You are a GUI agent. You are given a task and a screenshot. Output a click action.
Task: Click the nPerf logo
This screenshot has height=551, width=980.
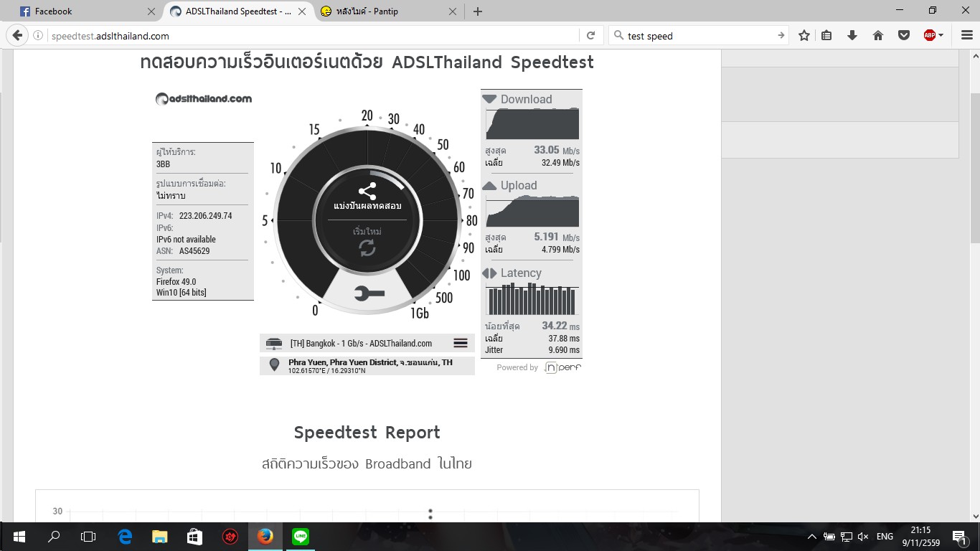point(562,367)
